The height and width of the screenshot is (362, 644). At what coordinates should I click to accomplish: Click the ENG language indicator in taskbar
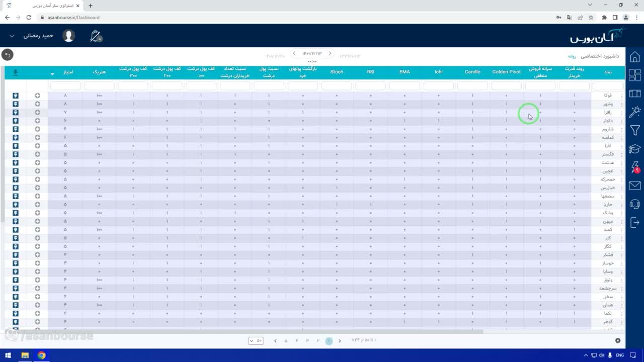coord(620,355)
